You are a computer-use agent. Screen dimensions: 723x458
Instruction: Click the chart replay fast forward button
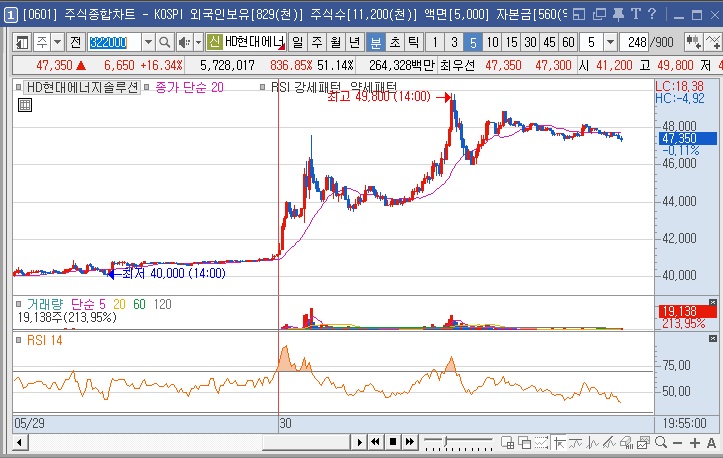click(410, 443)
